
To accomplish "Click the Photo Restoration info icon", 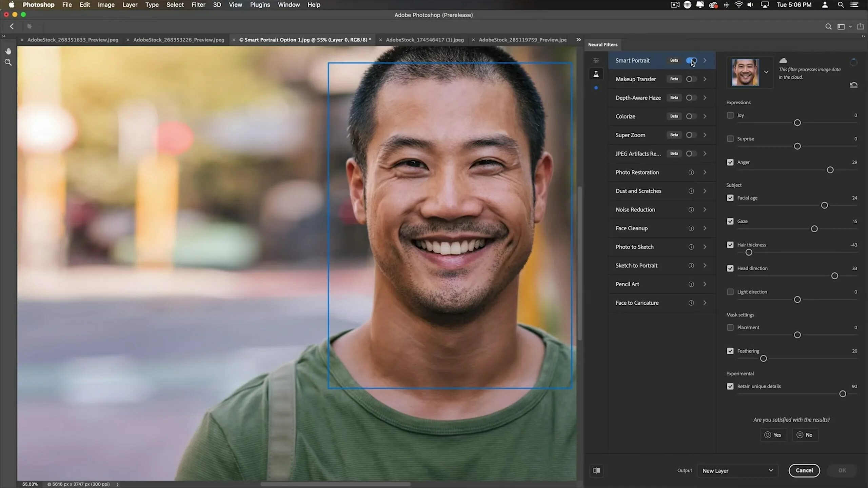I will point(691,172).
